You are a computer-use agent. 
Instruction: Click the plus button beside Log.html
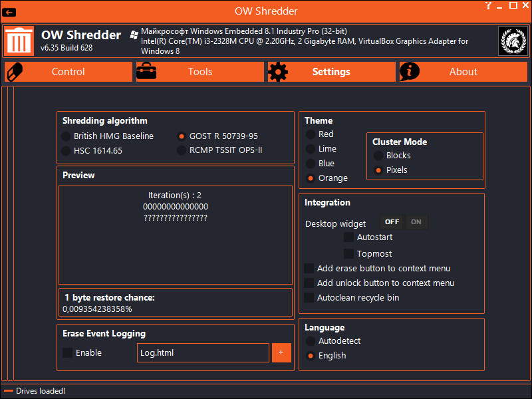281,353
